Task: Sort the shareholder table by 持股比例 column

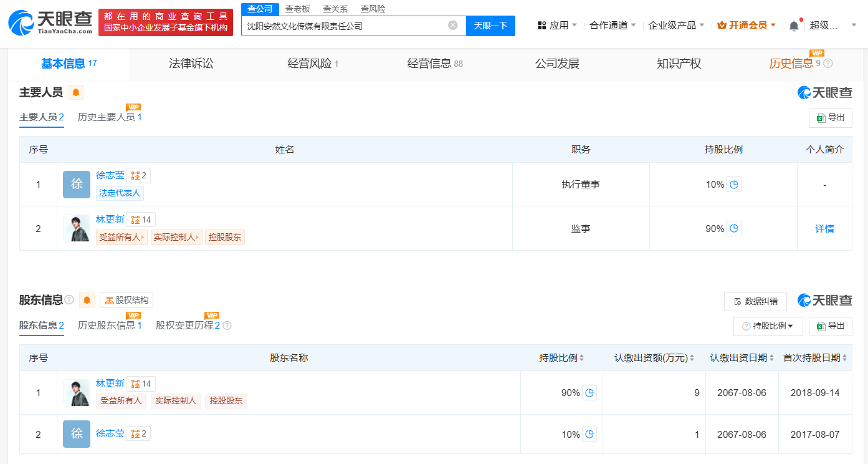Action: 561,358
